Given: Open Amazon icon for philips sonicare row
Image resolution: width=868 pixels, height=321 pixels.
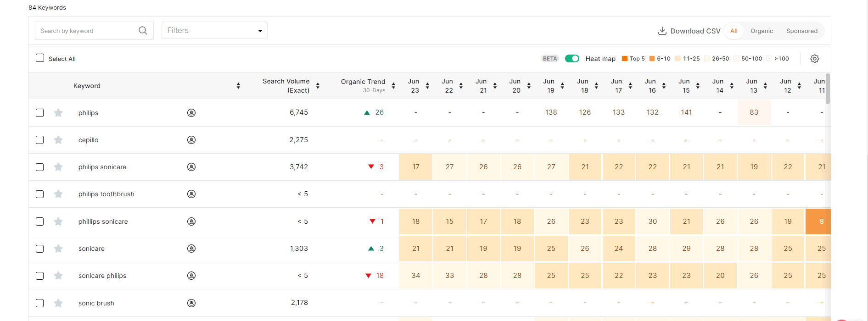Looking at the screenshot, I should (x=191, y=167).
